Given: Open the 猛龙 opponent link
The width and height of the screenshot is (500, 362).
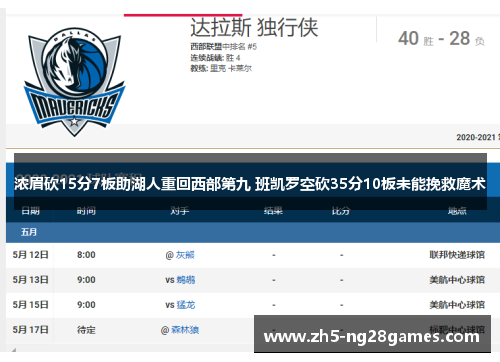Looking at the screenshot, I should (186, 305).
